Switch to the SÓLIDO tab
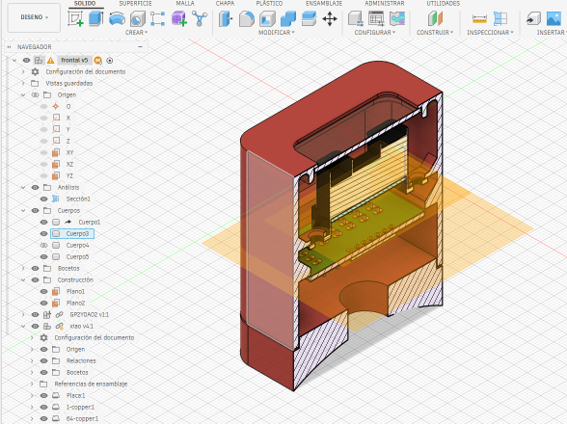This screenshot has height=424, width=567. point(85,4)
